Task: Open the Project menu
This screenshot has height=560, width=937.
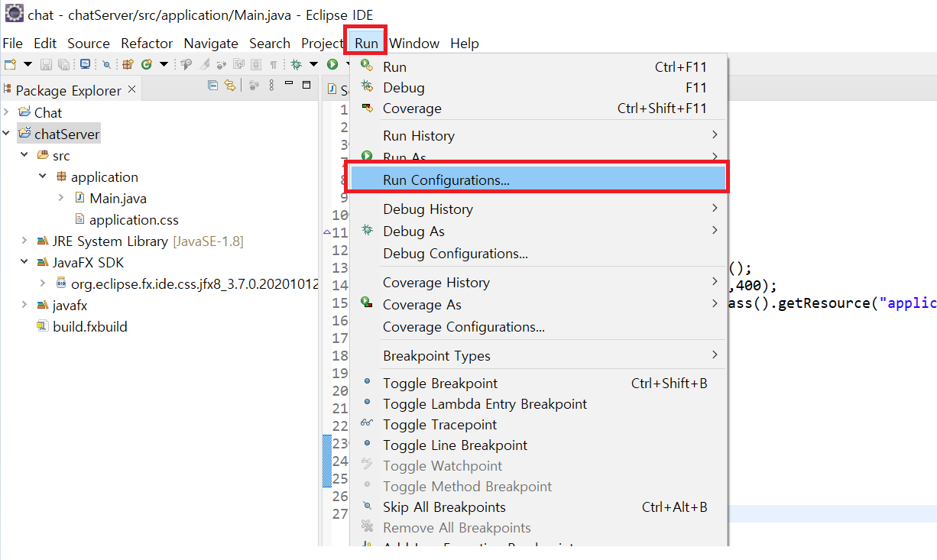Action: [322, 44]
